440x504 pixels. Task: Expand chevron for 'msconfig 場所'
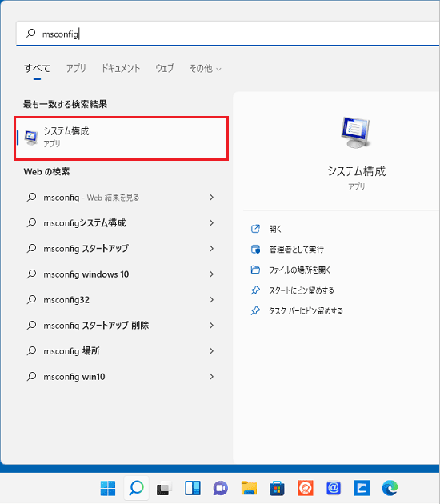(x=211, y=351)
